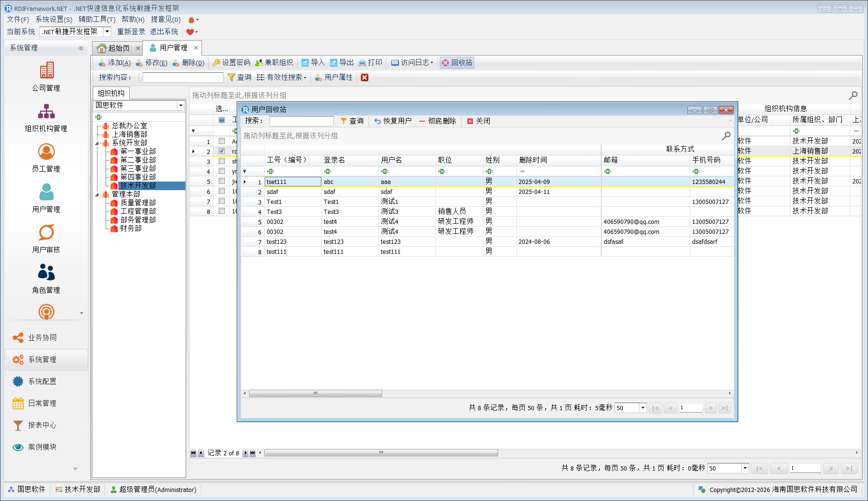Open the 当前系统 framework dropdown

click(x=107, y=32)
